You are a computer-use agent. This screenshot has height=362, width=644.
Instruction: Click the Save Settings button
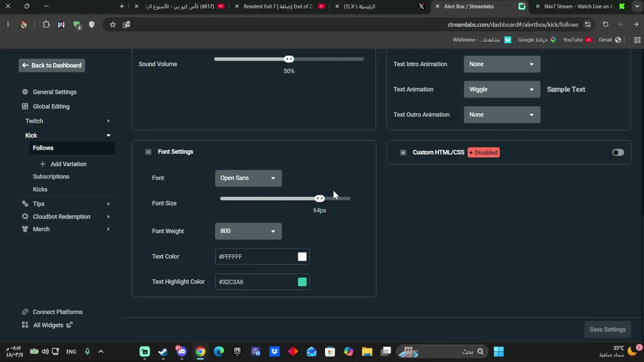pos(607,330)
